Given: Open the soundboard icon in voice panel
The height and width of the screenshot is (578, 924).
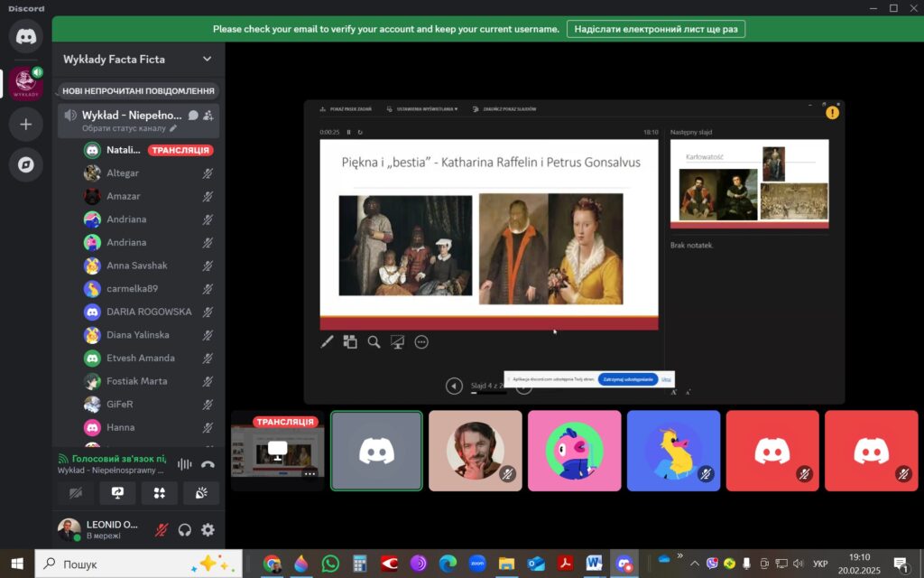Looking at the screenshot, I should pyautogui.click(x=200, y=493).
